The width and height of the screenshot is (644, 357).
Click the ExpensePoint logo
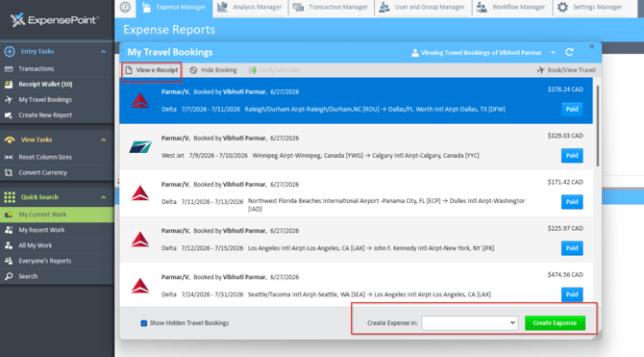pyautogui.click(x=54, y=20)
